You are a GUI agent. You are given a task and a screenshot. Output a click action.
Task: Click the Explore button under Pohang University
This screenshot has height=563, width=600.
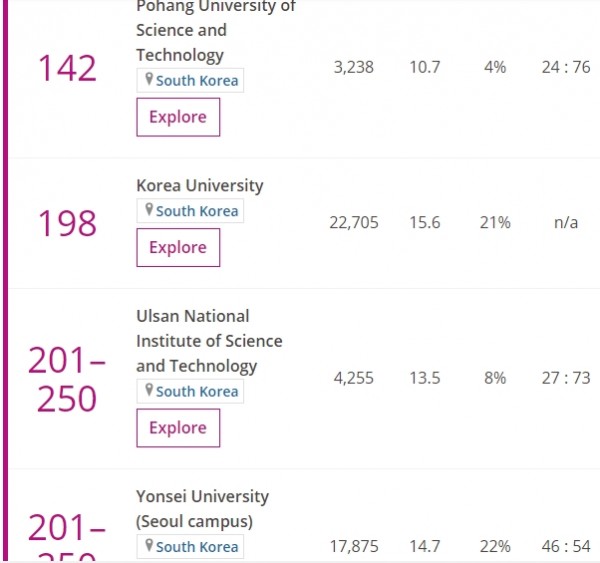[178, 117]
